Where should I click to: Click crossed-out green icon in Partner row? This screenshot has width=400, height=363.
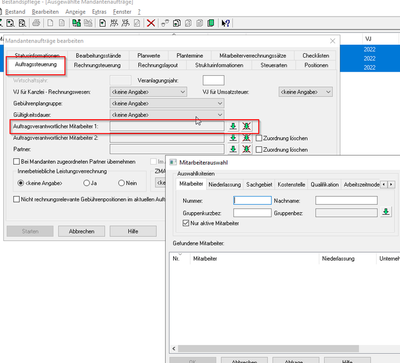click(246, 149)
